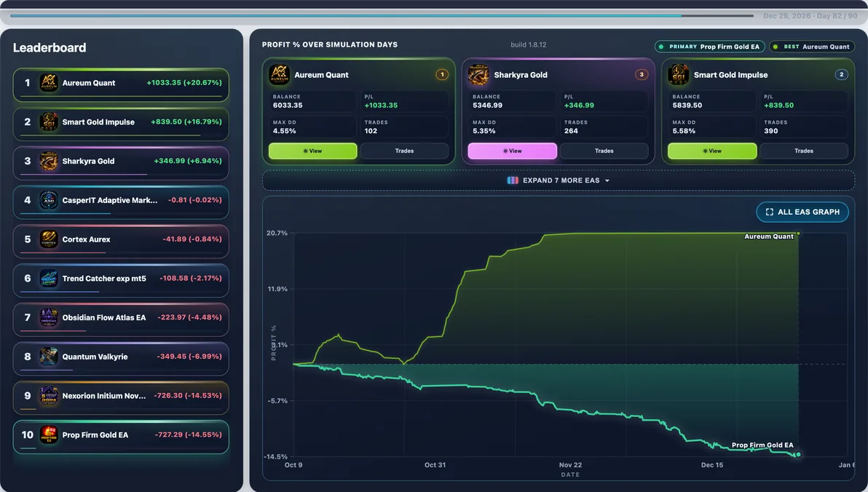Click the Quantum Valkyrie avatar icon
The width and height of the screenshot is (868, 492).
(x=49, y=357)
